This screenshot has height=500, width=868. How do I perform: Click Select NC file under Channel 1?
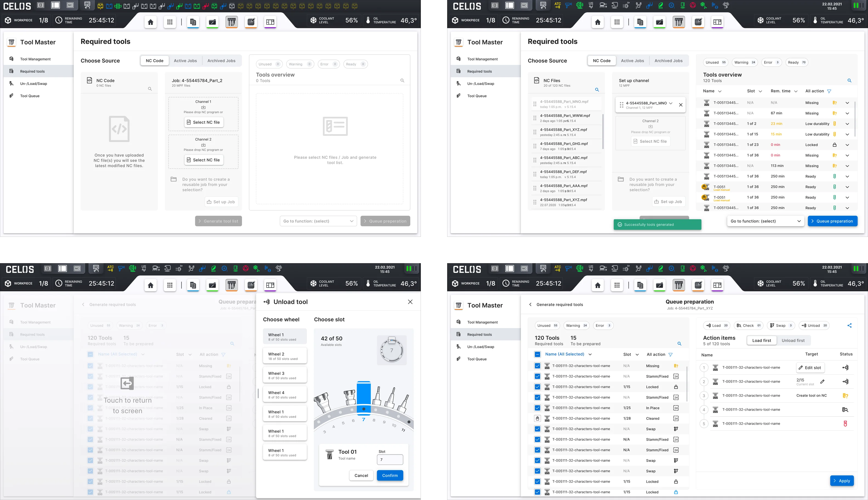(x=204, y=122)
